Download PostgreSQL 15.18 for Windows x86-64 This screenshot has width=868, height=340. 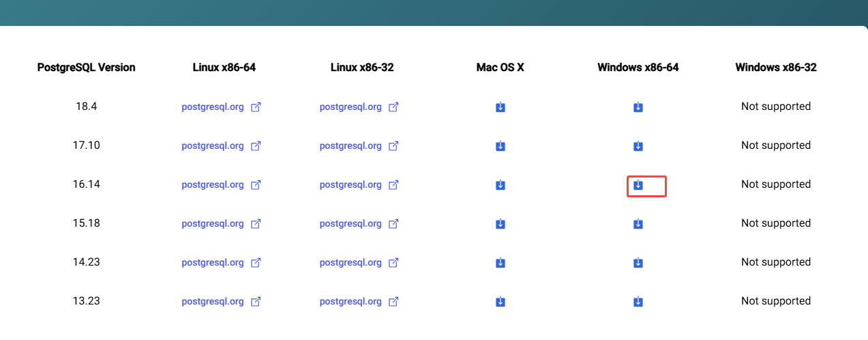[x=638, y=224]
